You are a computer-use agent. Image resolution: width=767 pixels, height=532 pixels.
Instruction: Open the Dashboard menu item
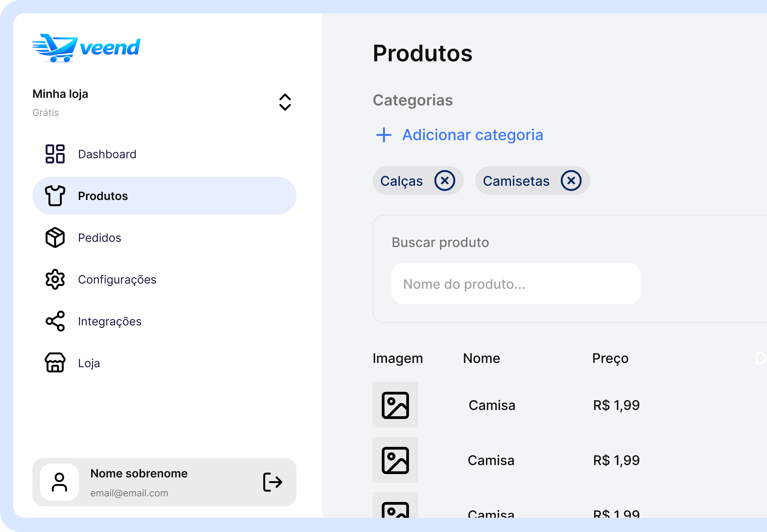107,154
